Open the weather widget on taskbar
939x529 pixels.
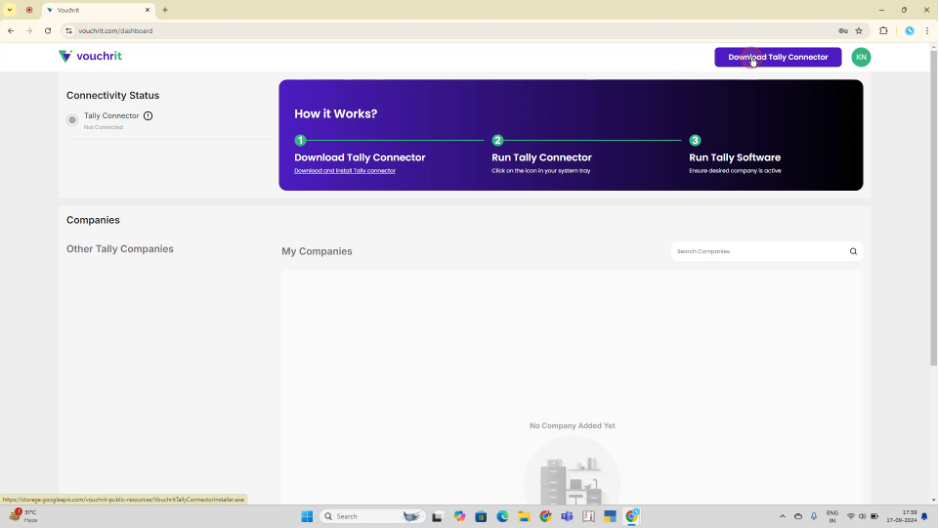click(23, 516)
